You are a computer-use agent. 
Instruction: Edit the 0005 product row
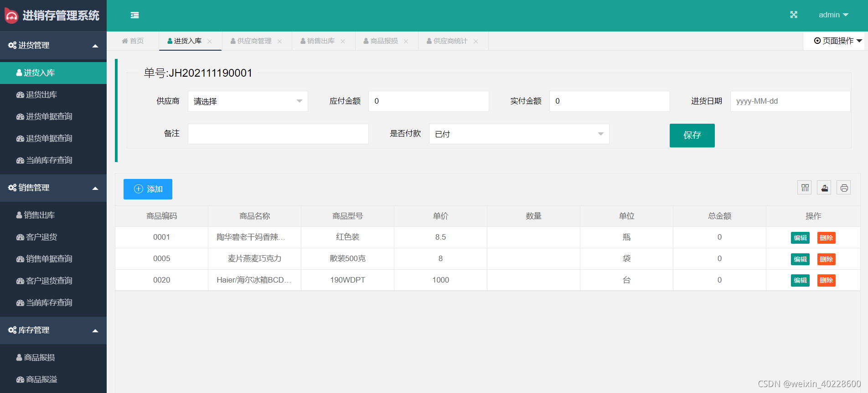(800, 259)
